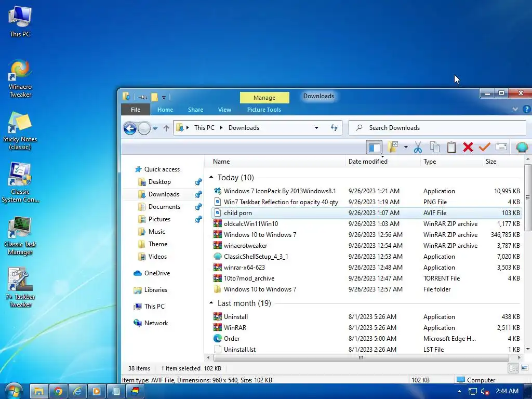This screenshot has height=399, width=532.
Task: Open the Help question mark icon
Action: click(x=527, y=109)
